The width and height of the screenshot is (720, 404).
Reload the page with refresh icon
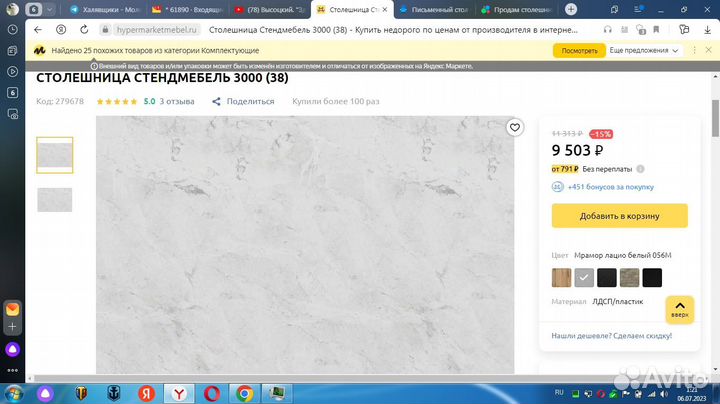point(84,29)
